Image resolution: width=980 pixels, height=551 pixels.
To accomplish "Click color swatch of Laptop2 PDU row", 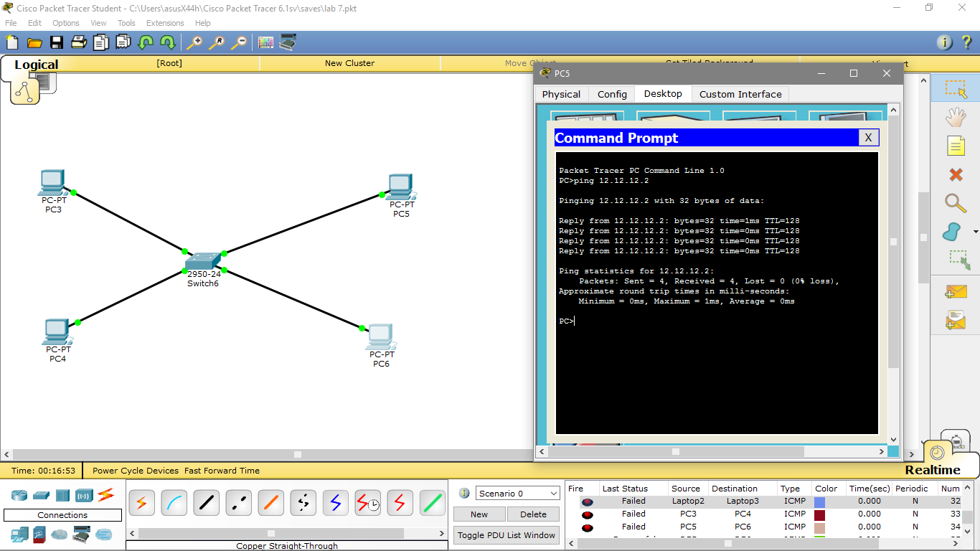I will (819, 502).
